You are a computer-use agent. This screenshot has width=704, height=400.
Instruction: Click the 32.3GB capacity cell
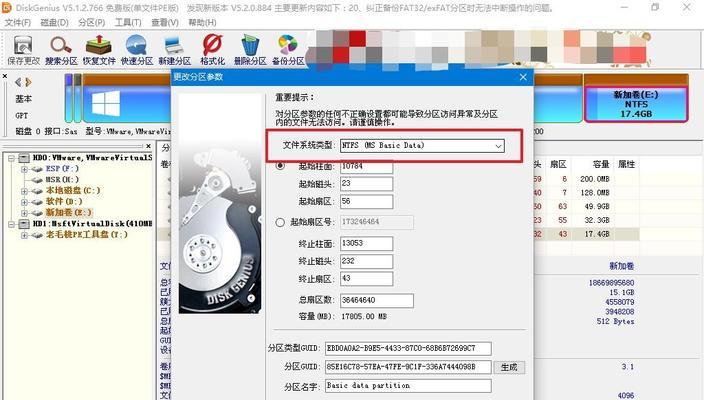(x=596, y=220)
